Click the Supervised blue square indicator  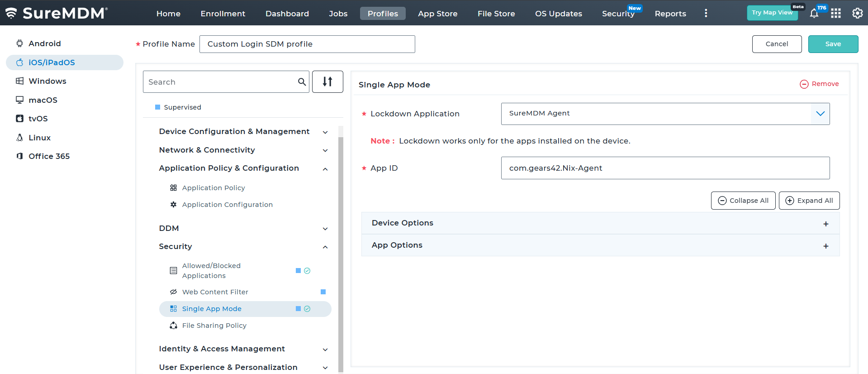157,107
